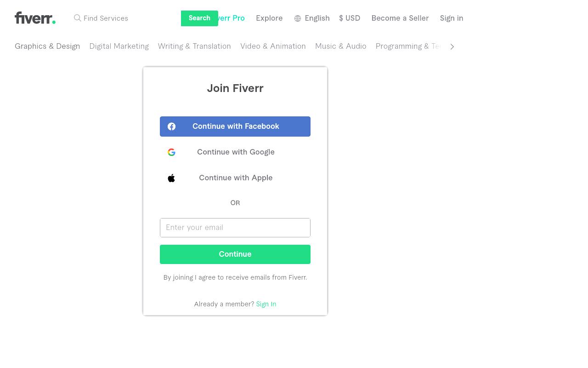Image resolution: width=588 pixels, height=368 pixels.
Task: Click the globe language icon
Action: point(298,18)
